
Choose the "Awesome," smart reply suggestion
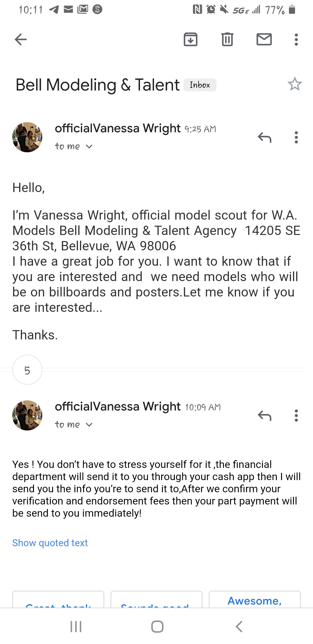(254, 600)
